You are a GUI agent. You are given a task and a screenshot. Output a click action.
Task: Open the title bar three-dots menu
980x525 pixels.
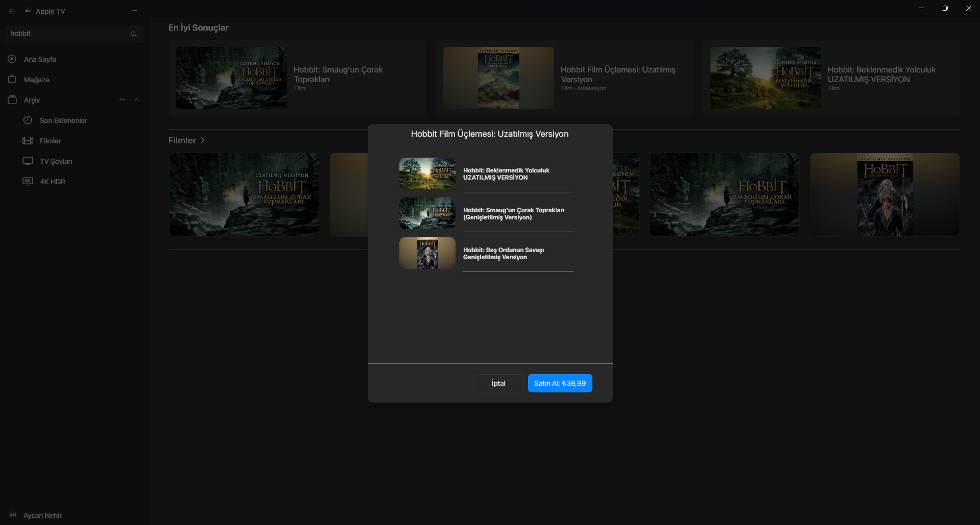point(134,11)
